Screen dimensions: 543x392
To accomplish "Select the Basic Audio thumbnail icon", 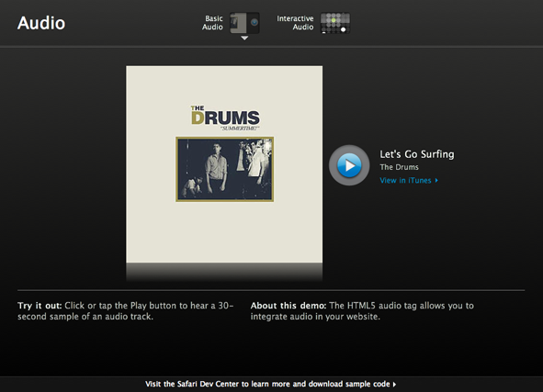I will (x=244, y=23).
